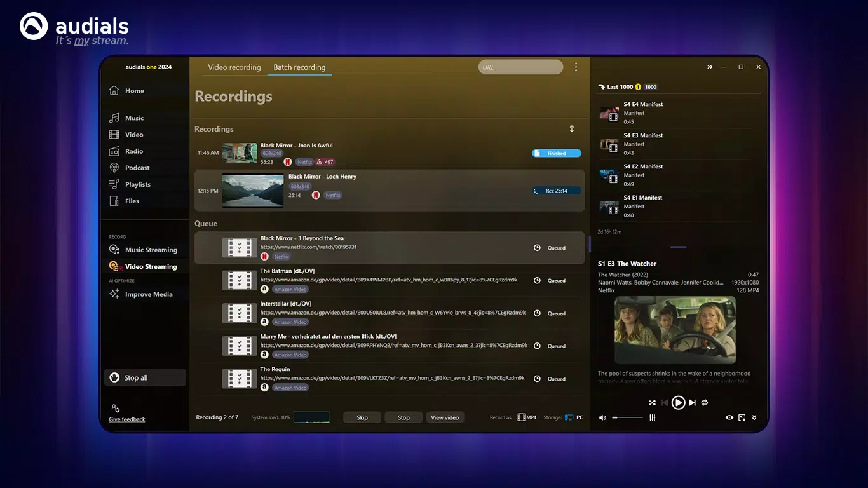Click the Give feedback link
This screenshot has width=868, height=488.
click(x=127, y=419)
